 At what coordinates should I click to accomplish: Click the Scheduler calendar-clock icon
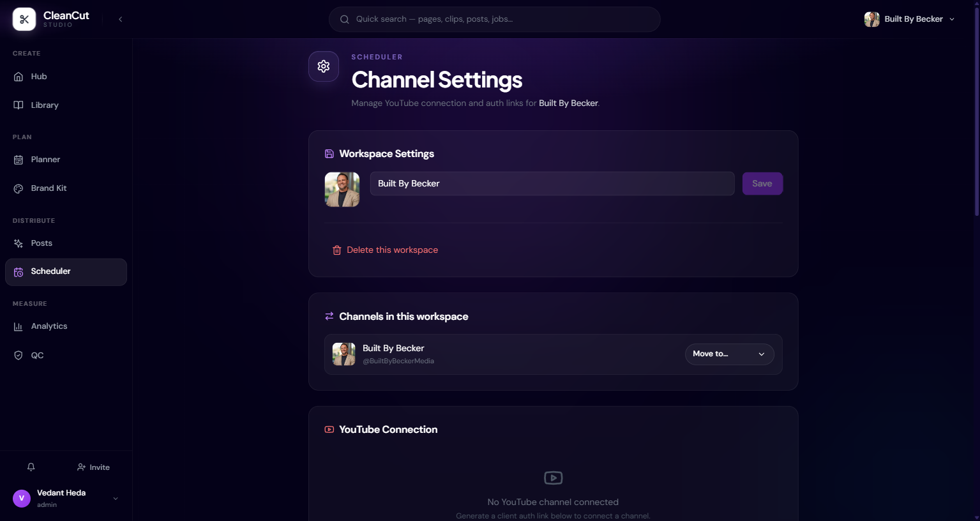(x=19, y=272)
